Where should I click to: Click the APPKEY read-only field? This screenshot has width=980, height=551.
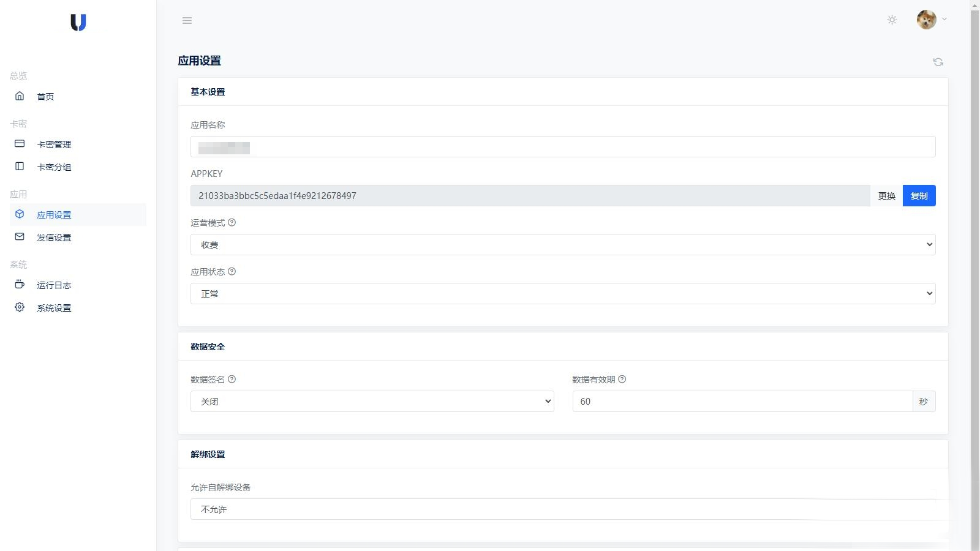[530, 196]
